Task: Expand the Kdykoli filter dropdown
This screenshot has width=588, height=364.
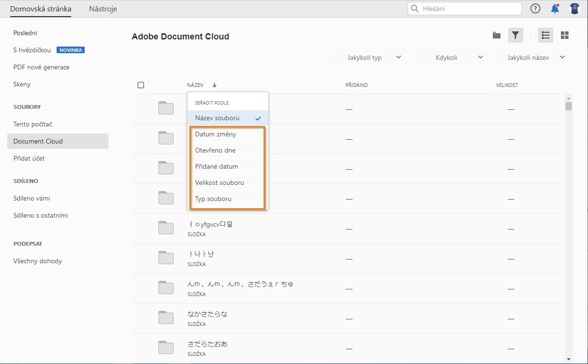Action: 457,57
